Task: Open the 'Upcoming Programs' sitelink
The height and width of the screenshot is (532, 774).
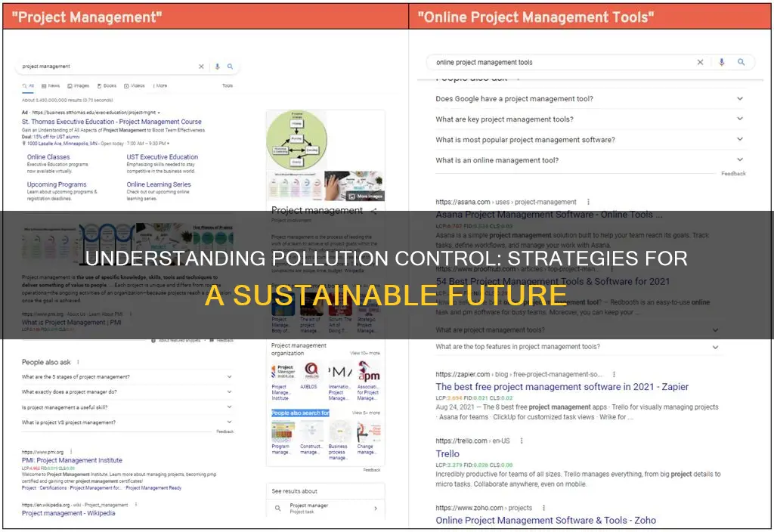Action: [x=57, y=184]
